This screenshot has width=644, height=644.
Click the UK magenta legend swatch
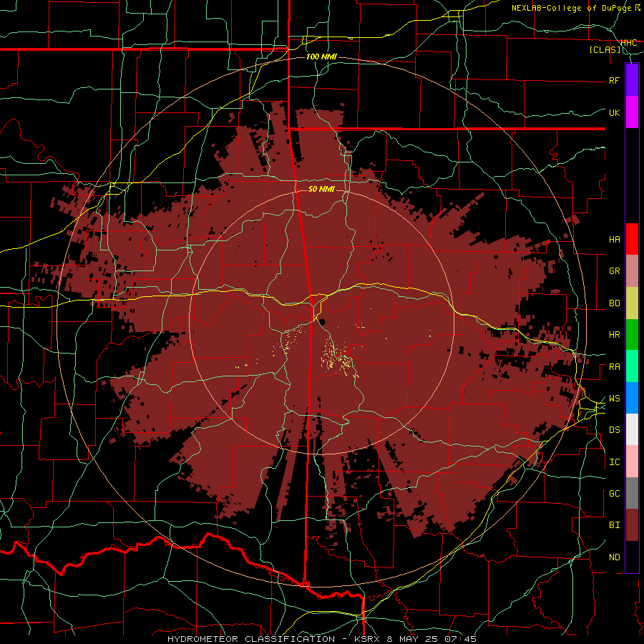click(x=632, y=112)
